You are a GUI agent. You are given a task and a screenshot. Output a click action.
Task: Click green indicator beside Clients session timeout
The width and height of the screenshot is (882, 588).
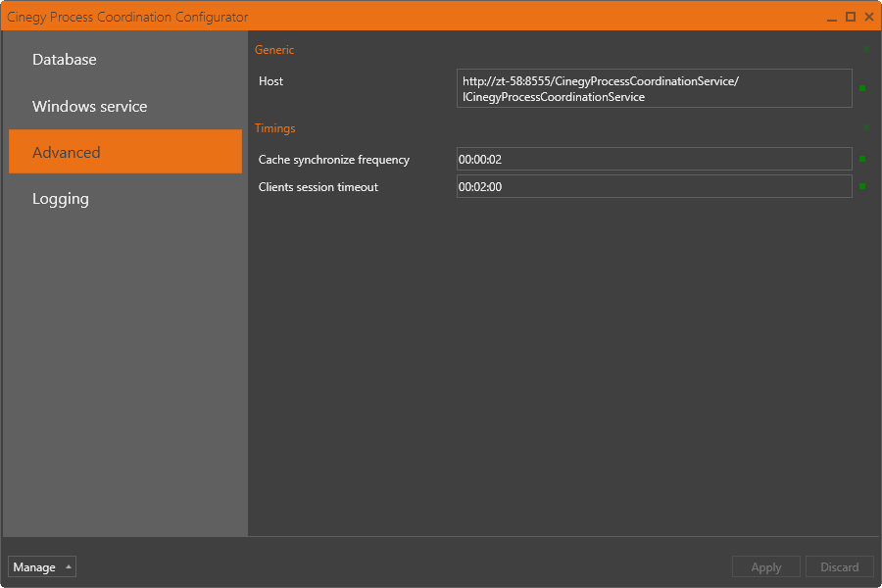[x=862, y=186]
